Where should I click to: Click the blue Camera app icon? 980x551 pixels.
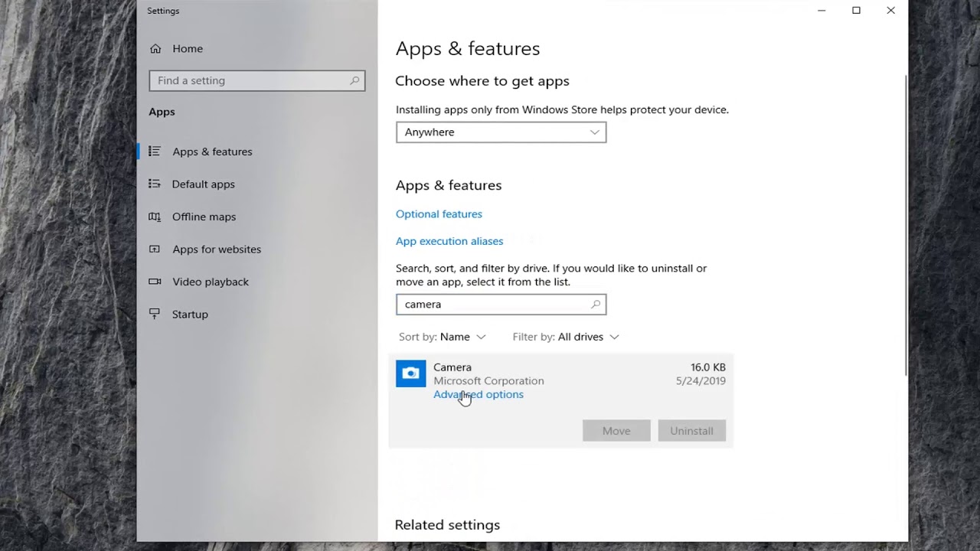coord(410,373)
